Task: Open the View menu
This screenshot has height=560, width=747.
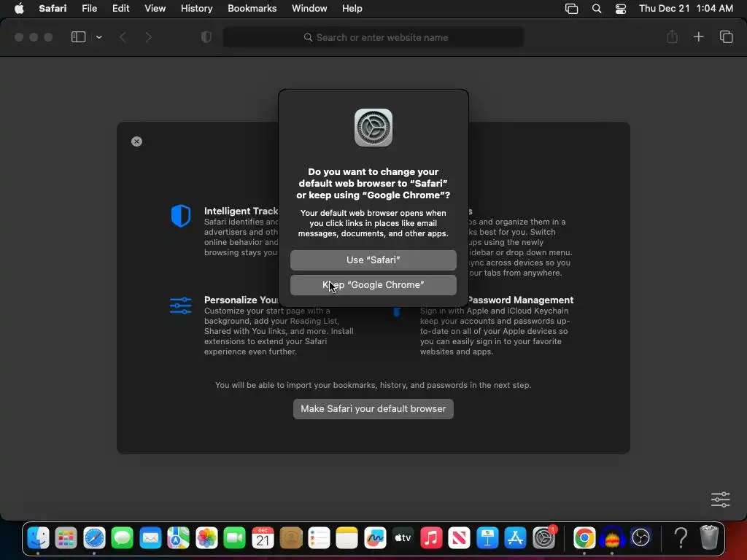Action: [x=155, y=9]
